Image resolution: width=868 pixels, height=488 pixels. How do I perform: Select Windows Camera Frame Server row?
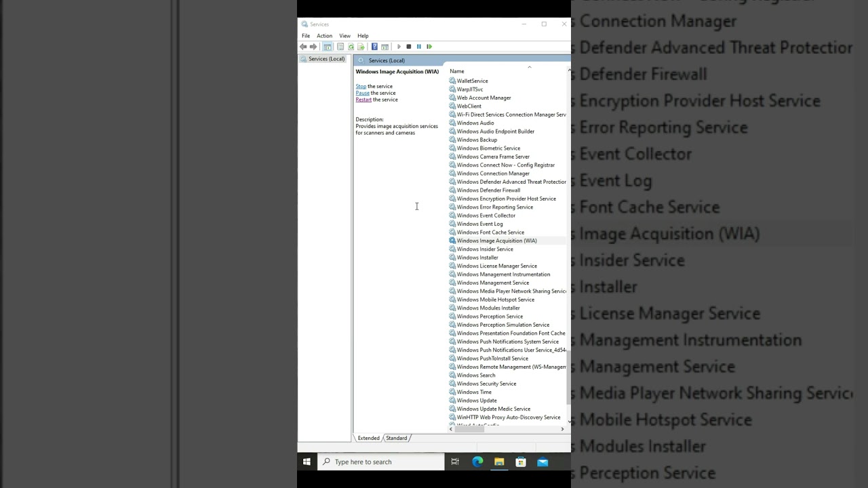(x=493, y=157)
